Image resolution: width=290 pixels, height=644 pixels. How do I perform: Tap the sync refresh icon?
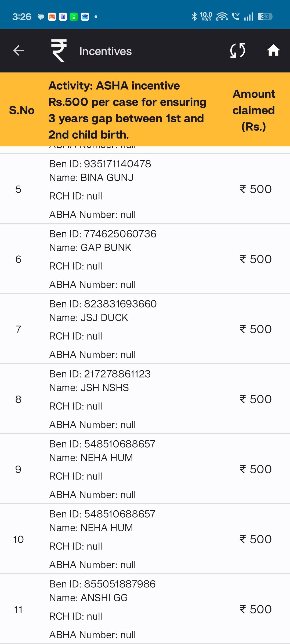pos(238,50)
